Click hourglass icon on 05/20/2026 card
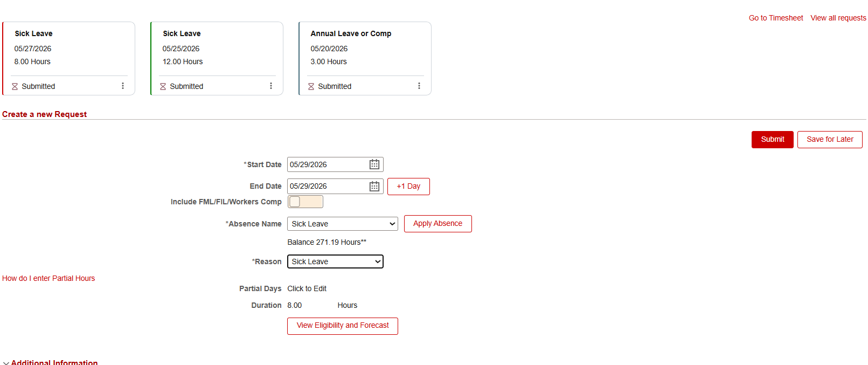The width and height of the screenshot is (868, 365). pos(311,86)
